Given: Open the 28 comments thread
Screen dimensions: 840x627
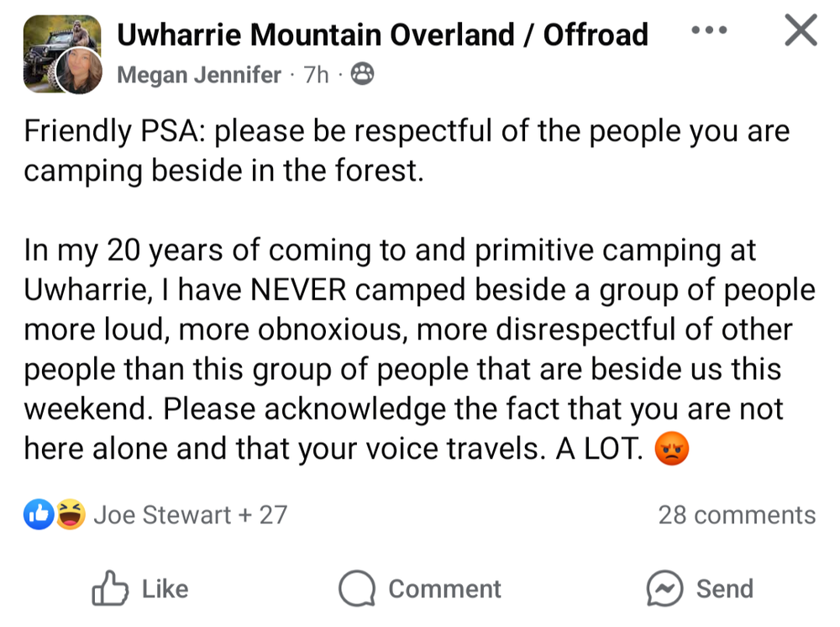Looking at the screenshot, I should tap(737, 514).
